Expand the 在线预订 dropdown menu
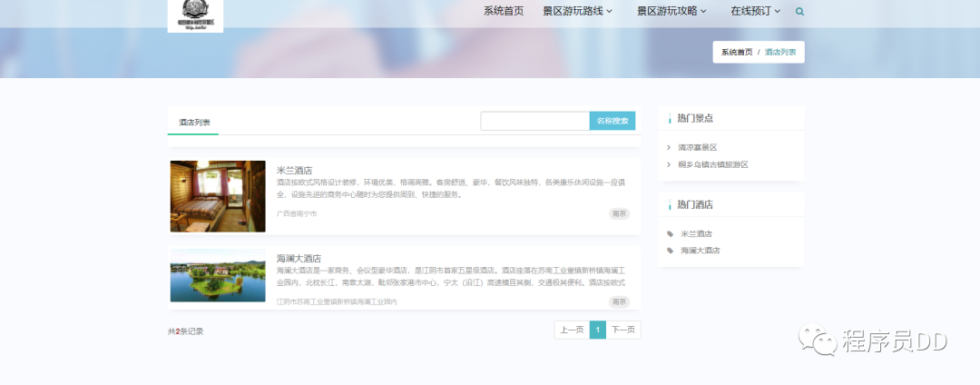This screenshot has width=980, height=385. pyautogui.click(x=756, y=11)
